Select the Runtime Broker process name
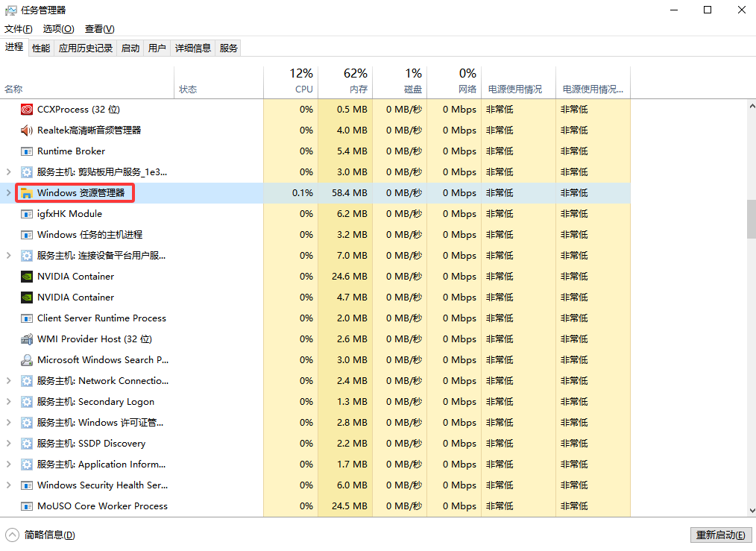The height and width of the screenshot is (551, 756). (71, 151)
